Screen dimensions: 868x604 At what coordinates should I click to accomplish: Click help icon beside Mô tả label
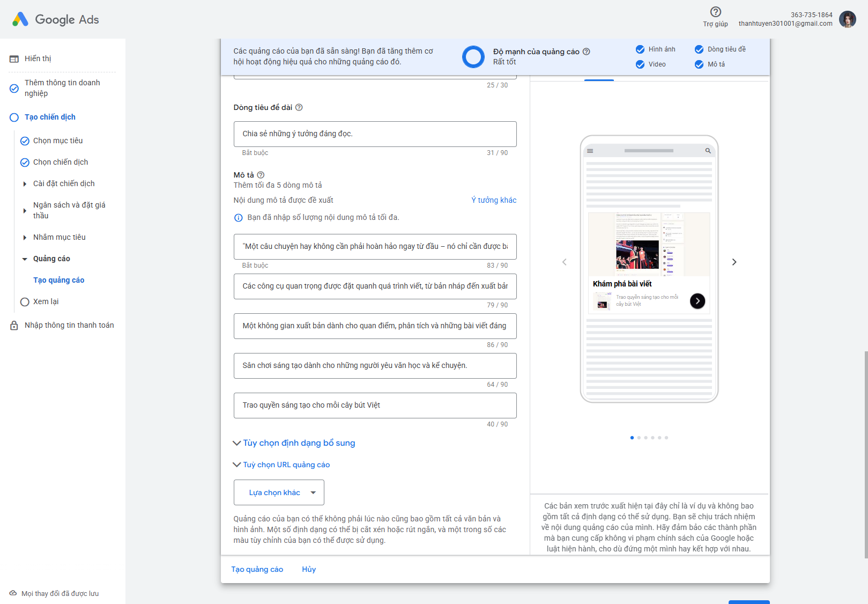point(261,175)
